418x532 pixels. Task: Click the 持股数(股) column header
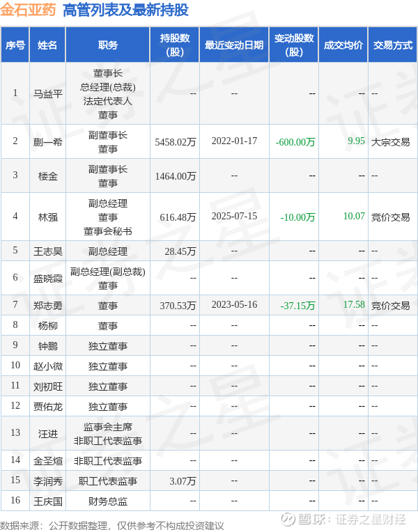[x=175, y=45]
